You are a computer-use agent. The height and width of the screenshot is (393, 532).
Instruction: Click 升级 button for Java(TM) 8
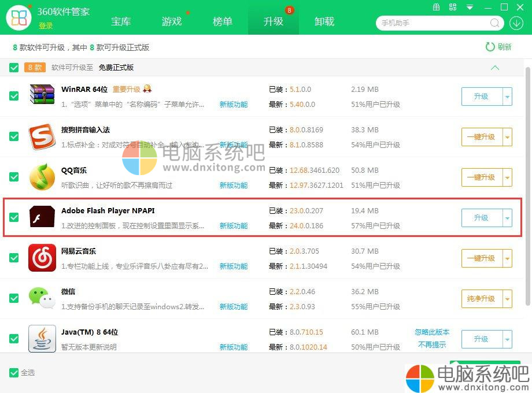click(x=482, y=339)
